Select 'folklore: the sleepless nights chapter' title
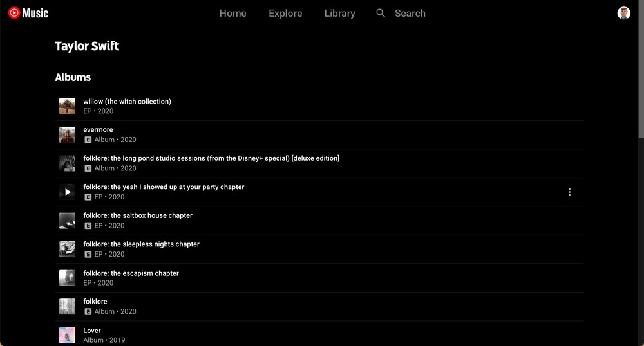Screen dimensions: 644x346 pyautogui.click(x=141, y=244)
